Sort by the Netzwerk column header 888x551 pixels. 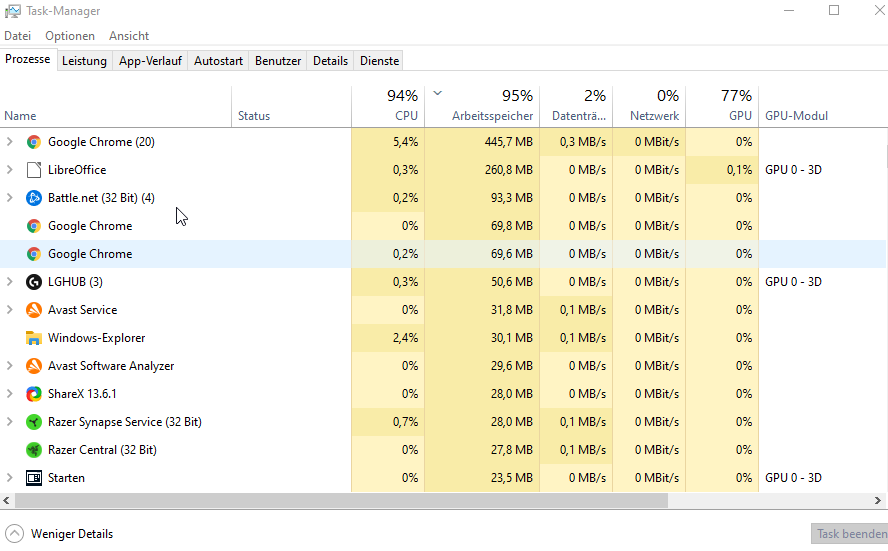[649, 107]
